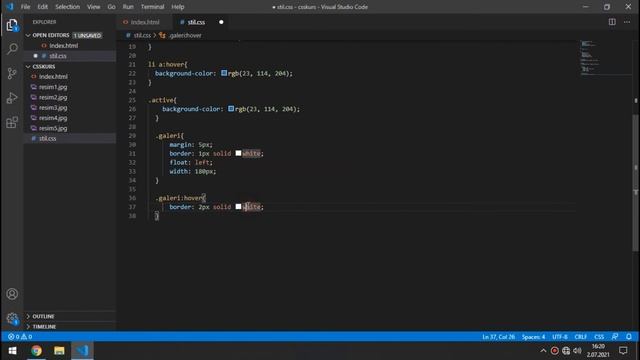Image resolution: width=640 pixels, height=360 pixels.
Task: Open the Terminal menu
Action: [x=152, y=7]
